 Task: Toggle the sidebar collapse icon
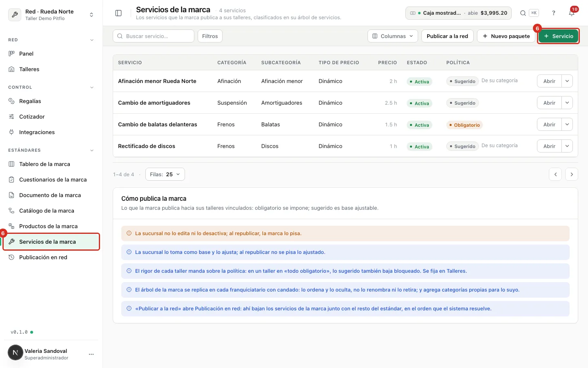coord(118,13)
